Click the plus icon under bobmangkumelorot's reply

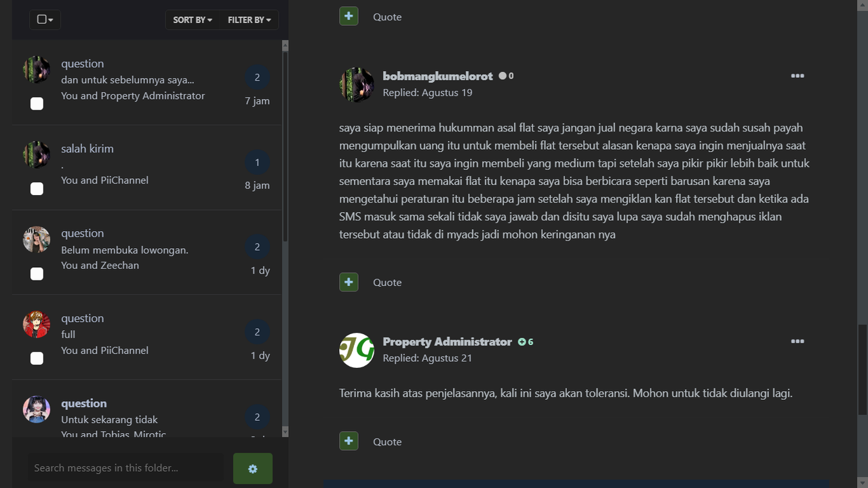(349, 282)
